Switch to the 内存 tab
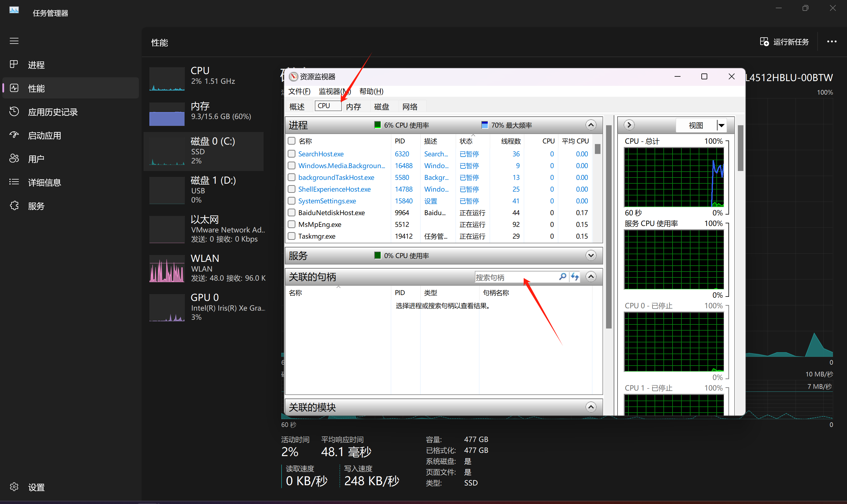This screenshot has height=504, width=847. pyautogui.click(x=354, y=107)
